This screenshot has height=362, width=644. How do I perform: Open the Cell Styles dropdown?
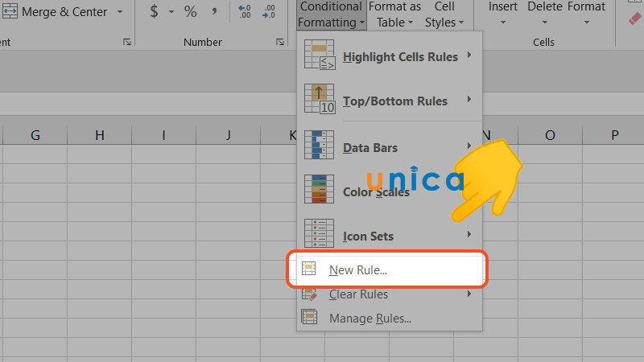click(x=444, y=14)
